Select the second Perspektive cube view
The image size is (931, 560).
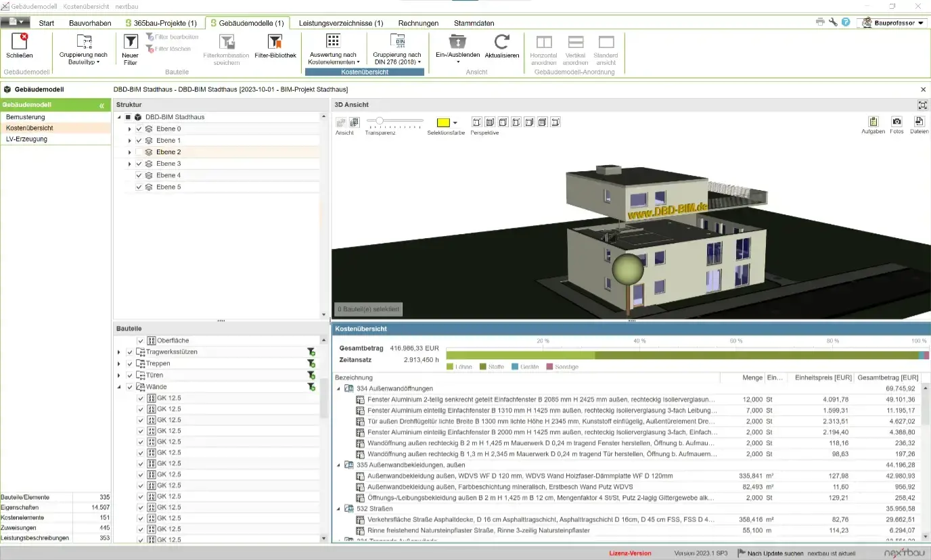490,122
